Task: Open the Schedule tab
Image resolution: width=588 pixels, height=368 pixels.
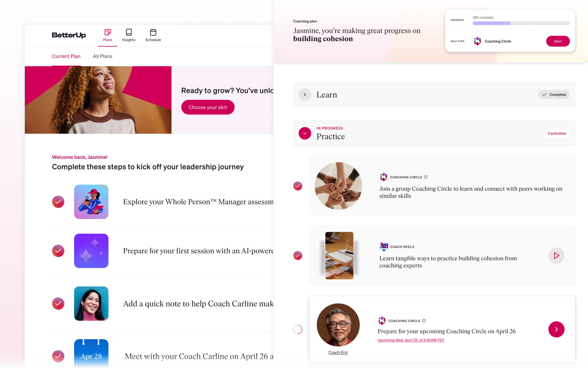Action: pyautogui.click(x=153, y=36)
